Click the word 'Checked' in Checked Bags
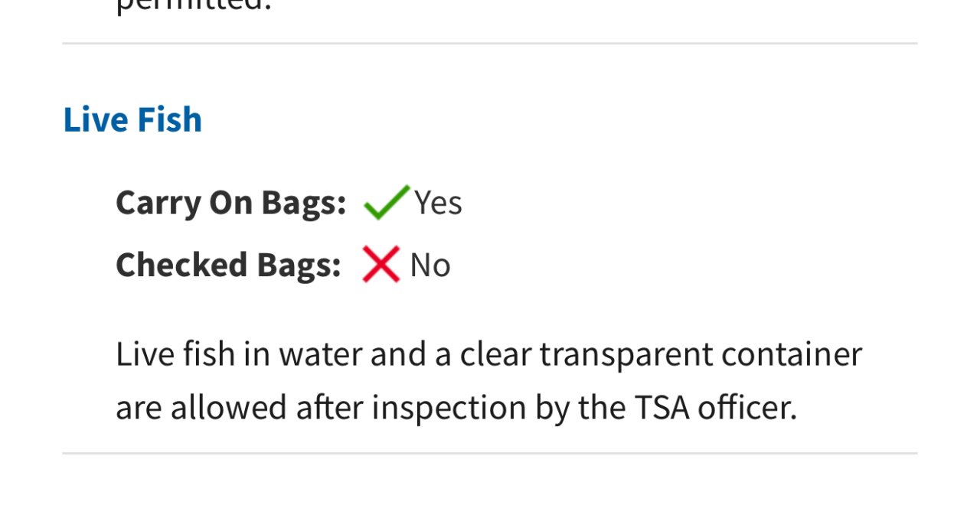This screenshot has width=980, height=508. 181,265
